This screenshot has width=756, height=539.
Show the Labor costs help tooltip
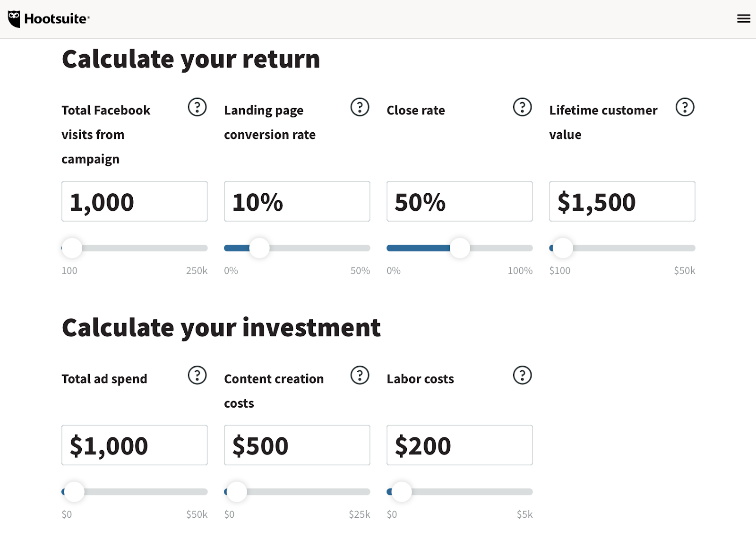point(522,376)
